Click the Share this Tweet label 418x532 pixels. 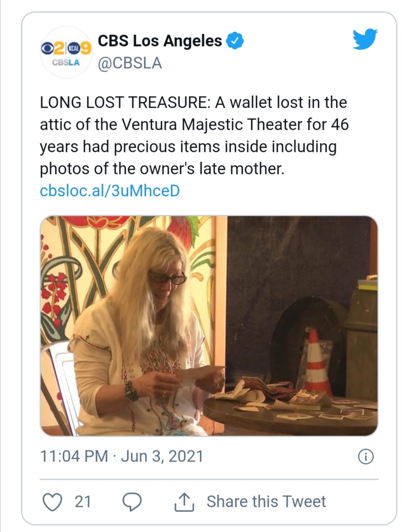(266, 502)
